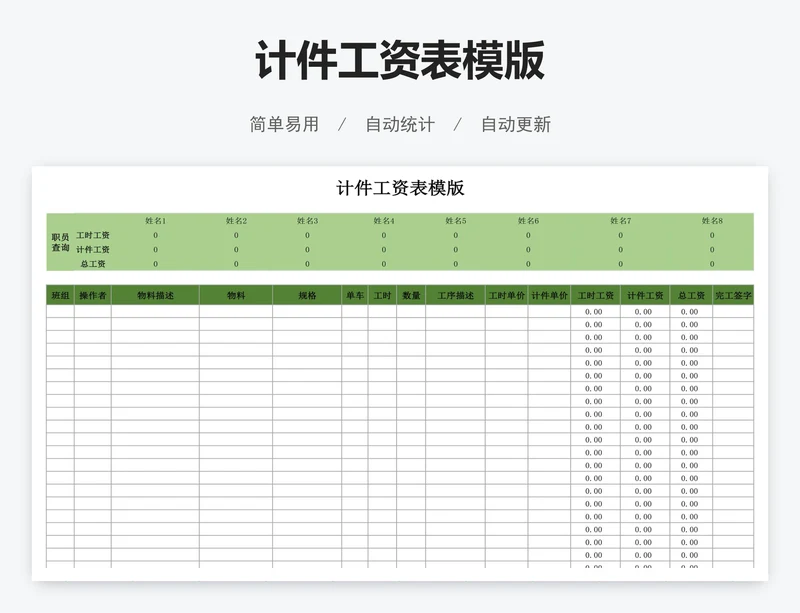
Task: Click the spreadsheet title 计件工资表模版
Action: tap(400, 188)
